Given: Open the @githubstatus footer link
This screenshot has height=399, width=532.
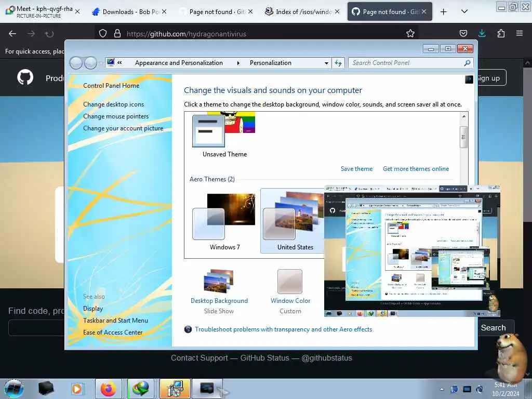Looking at the screenshot, I should pyautogui.click(x=326, y=358).
